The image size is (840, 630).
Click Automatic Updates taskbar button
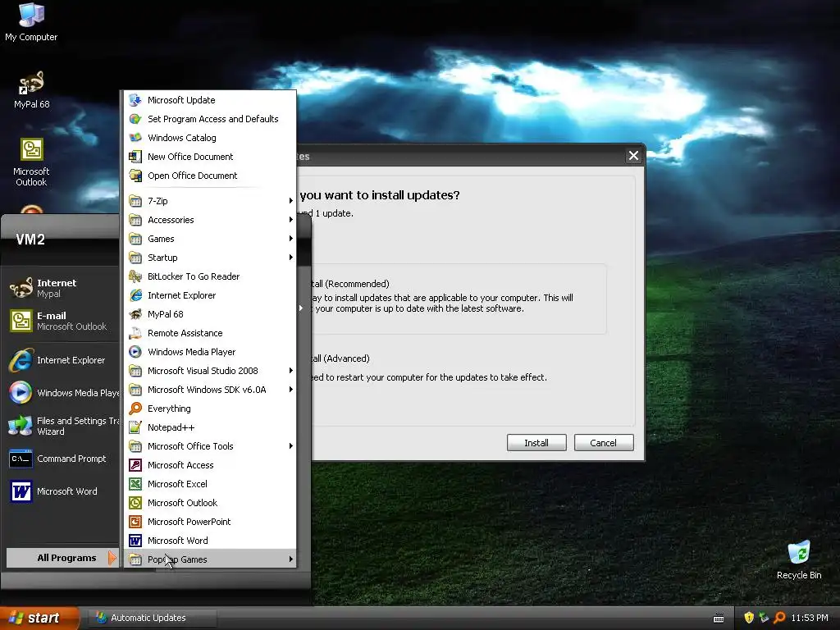[151, 618]
